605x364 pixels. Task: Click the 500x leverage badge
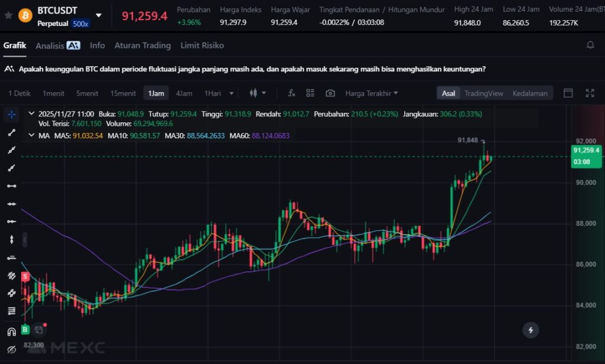pos(80,24)
